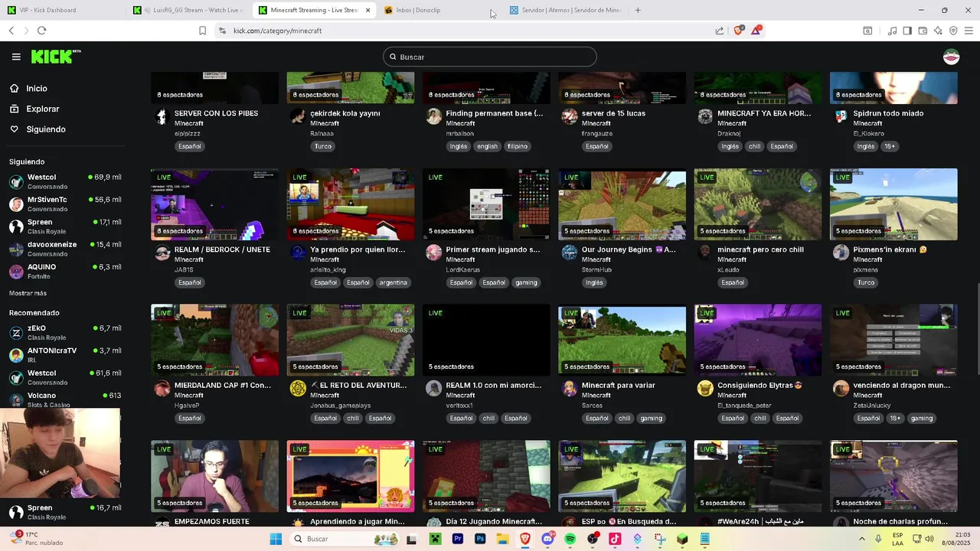980x551 pixels.
Task: Open the Jonabus_gameplays channel avatar
Action: coord(298,389)
